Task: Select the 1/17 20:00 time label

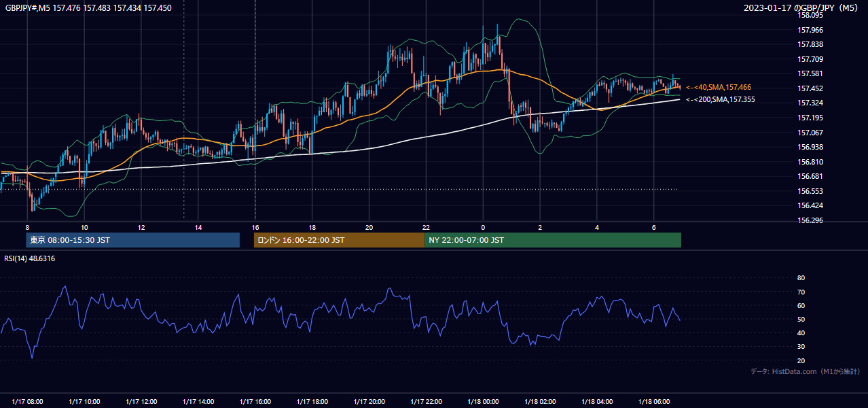Action: coord(369,401)
